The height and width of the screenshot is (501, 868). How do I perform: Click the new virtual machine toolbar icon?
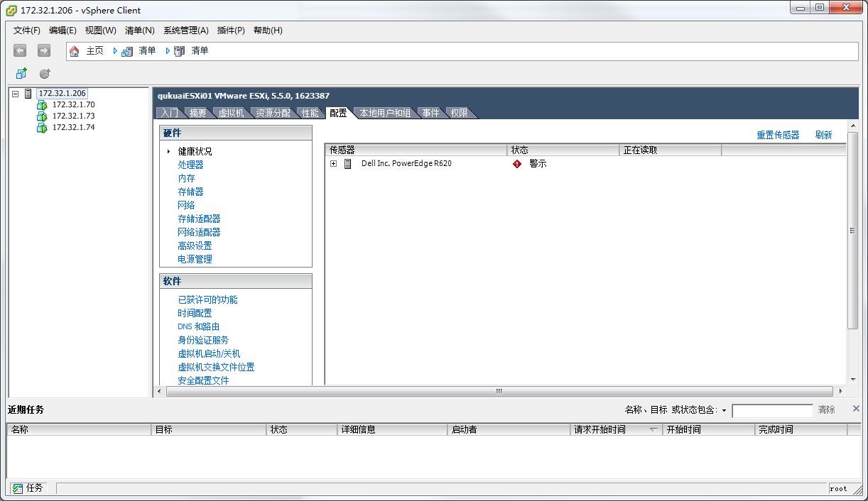point(21,73)
